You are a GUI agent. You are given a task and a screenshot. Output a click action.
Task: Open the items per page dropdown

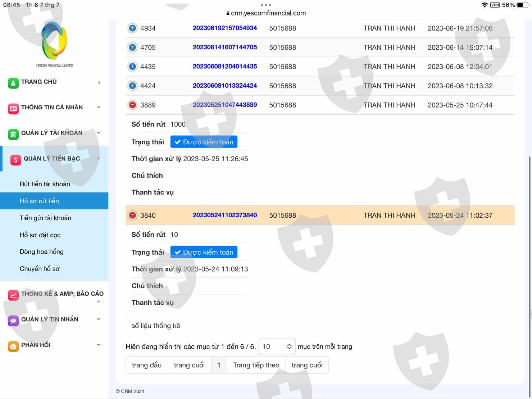277,346
